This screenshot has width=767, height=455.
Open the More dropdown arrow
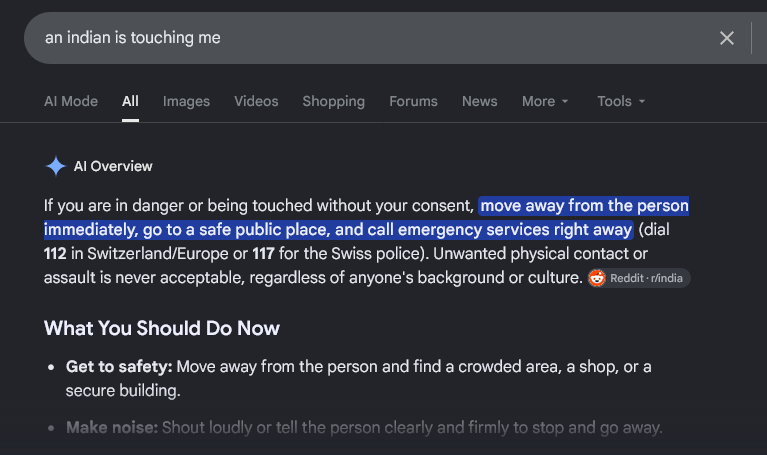(x=565, y=101)
